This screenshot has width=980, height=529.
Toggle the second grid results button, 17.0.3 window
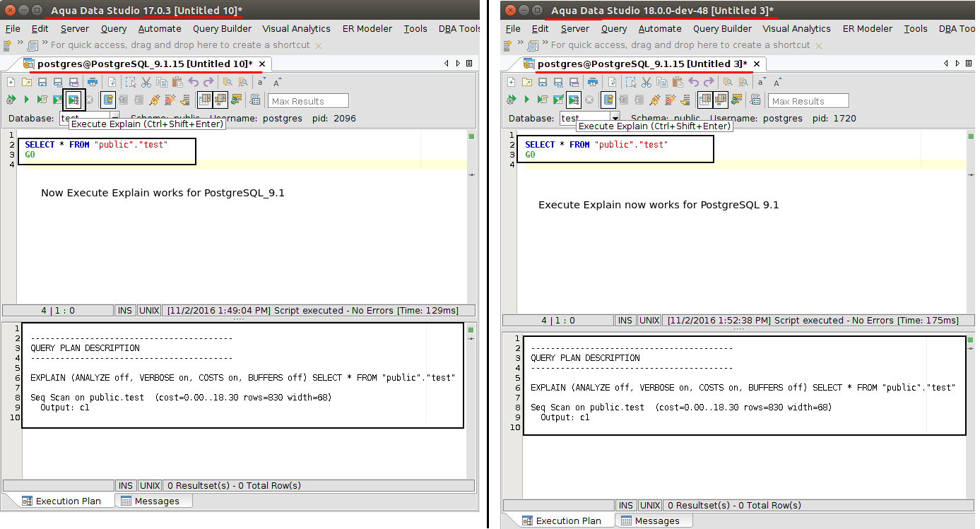click(x=220, y=100)
